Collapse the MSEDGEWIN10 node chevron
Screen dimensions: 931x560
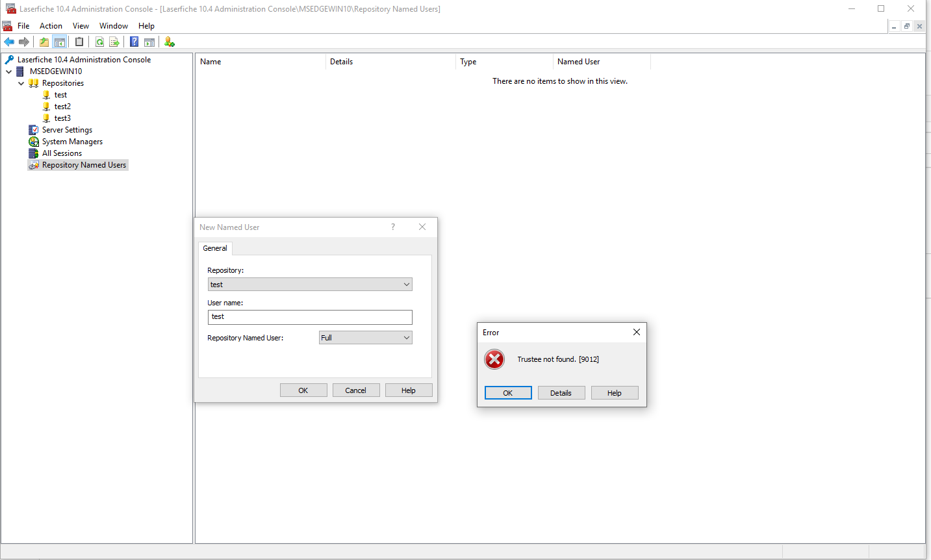click(9, 71)
